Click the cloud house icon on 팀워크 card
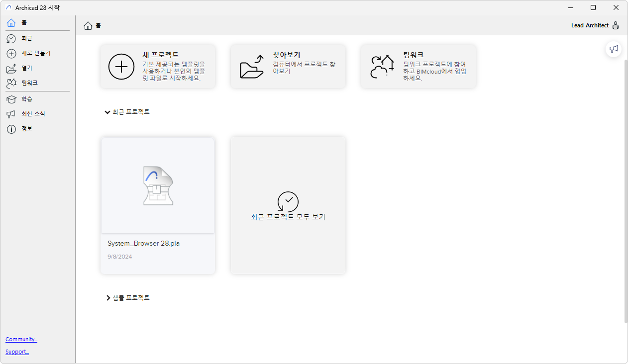 (x=382, y=67)
